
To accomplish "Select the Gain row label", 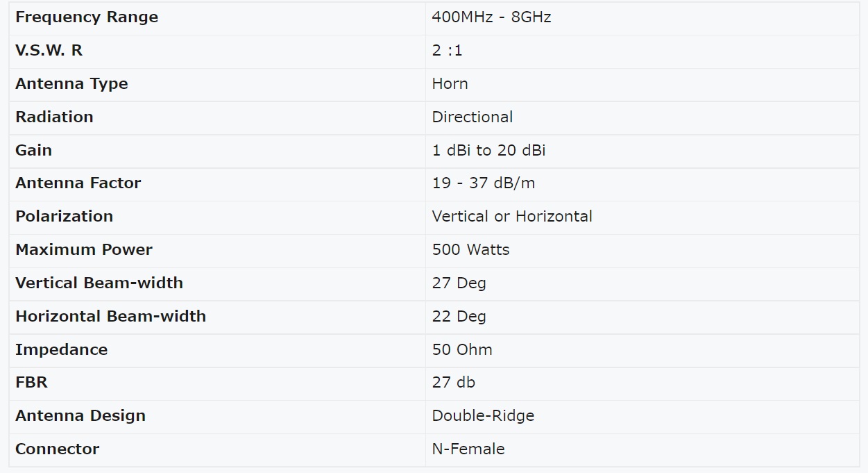I will point(33,150).
